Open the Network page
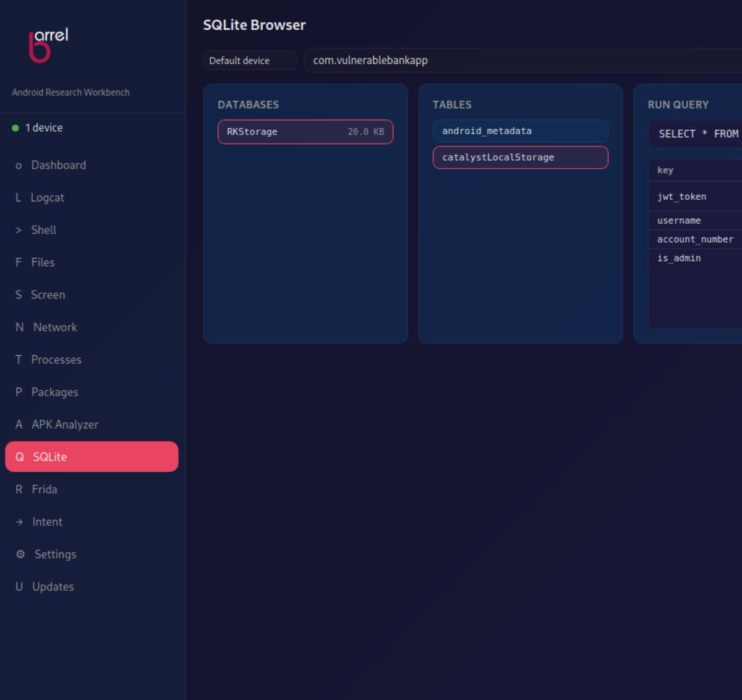Image resolution: width=742 pixels, height=700 pixels. click(92, 327)
